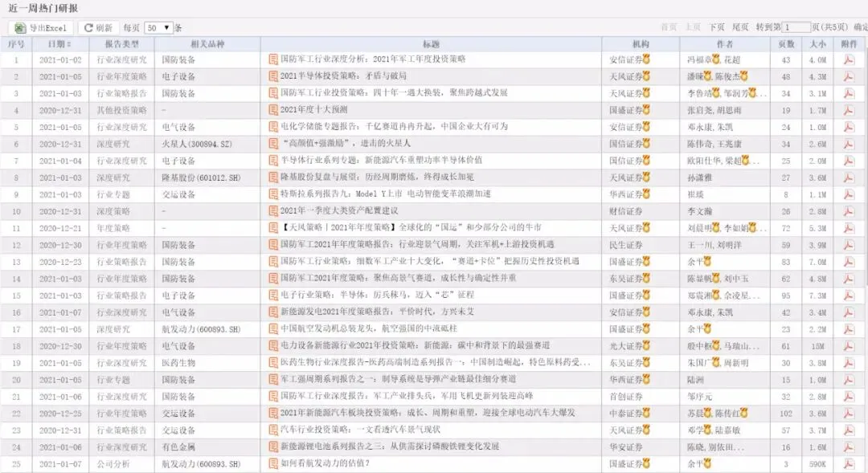Open report 如何看航发动力的估值?

[325, 463]
